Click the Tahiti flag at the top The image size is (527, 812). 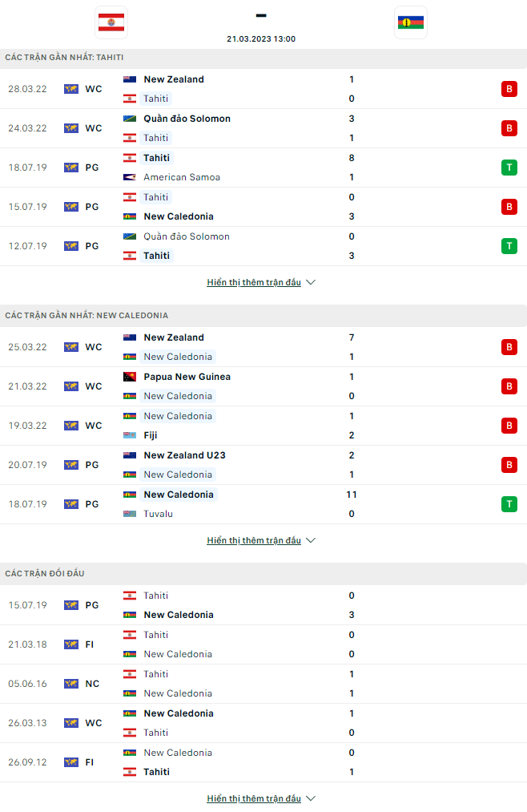[111, 22]
